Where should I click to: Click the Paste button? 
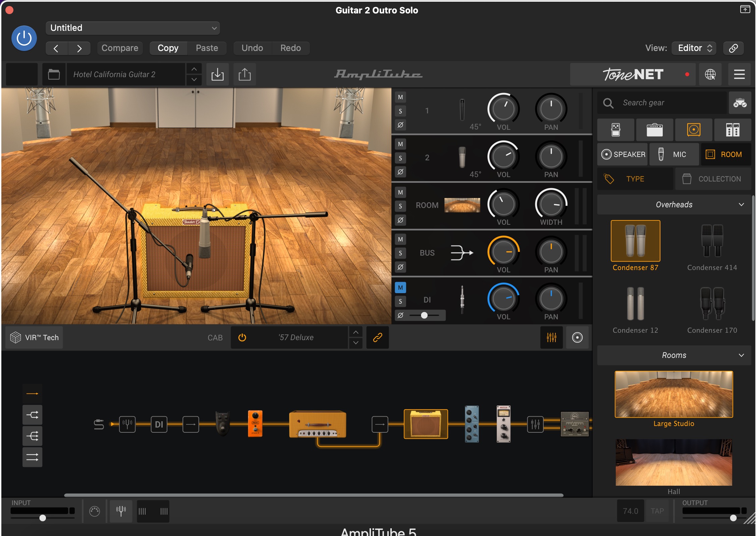pyautogui.click(x=207, y=48)
